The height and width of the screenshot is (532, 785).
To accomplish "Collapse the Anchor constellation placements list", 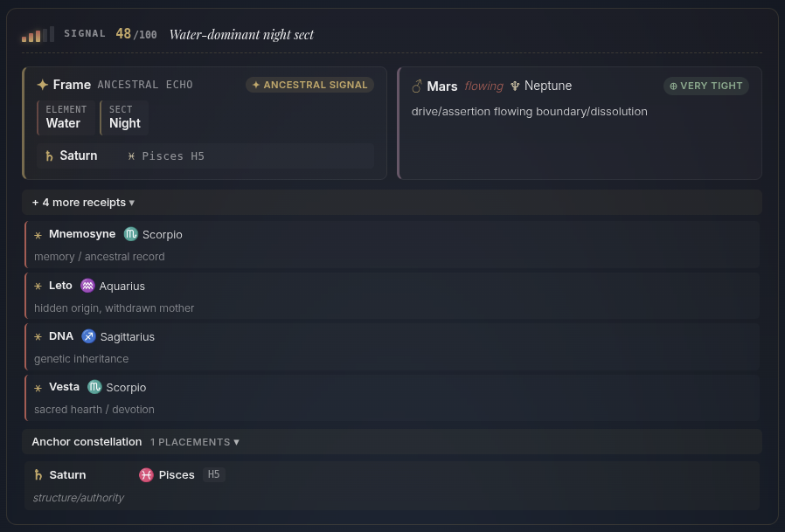I will tap(392, 442).
